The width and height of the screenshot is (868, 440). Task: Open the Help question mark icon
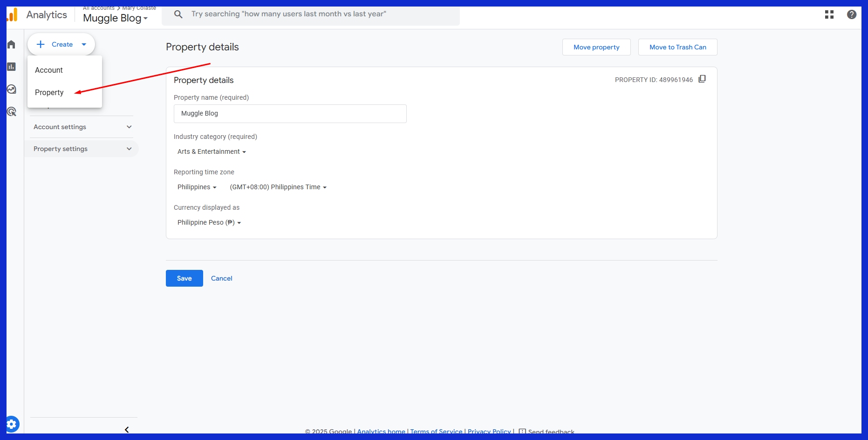point(852,14)
